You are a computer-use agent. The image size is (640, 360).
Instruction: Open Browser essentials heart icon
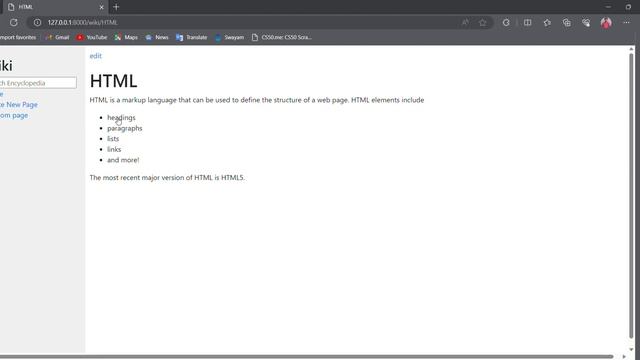[x=586, y=22]
